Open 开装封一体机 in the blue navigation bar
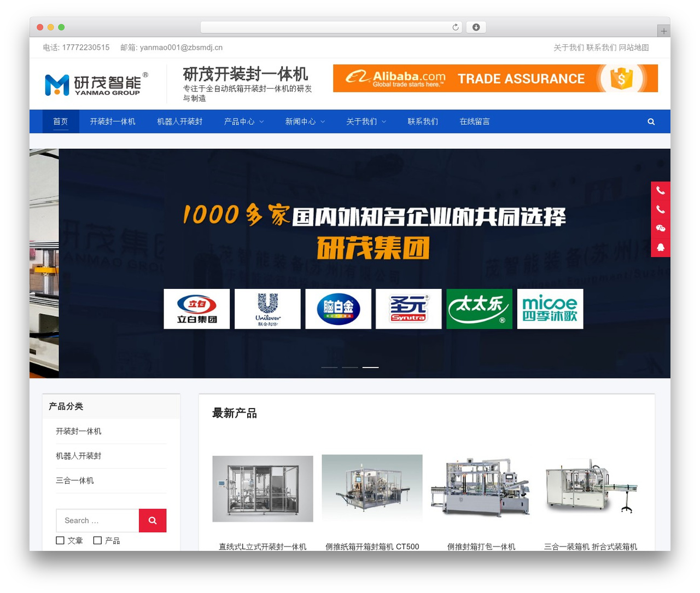700x593 pixels. [113, 121]
